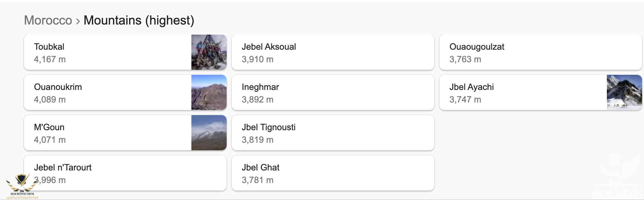
Task: Open the Jbel Ayachi 3,747 m card
Action: click(x=541, y=92)
